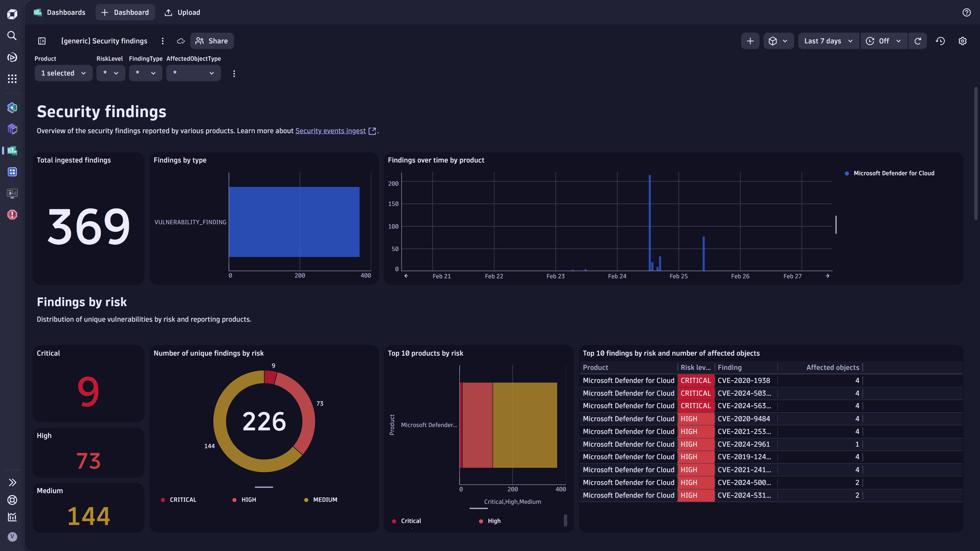Click the Share button
Screen dimensions: 980x551
point(212,41)
